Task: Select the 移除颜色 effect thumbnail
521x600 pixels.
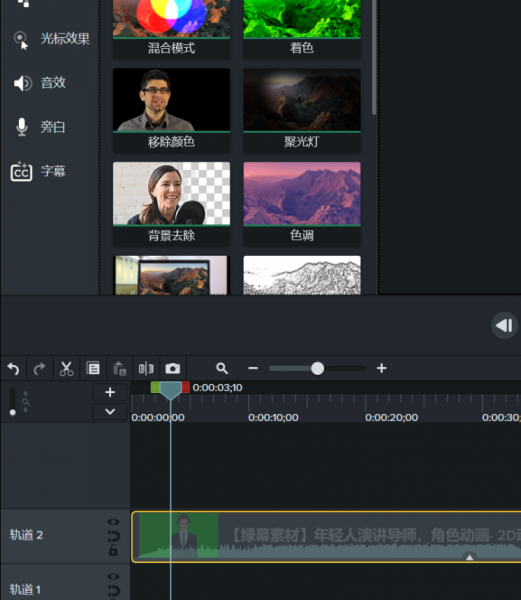Action: coord(171,110)
